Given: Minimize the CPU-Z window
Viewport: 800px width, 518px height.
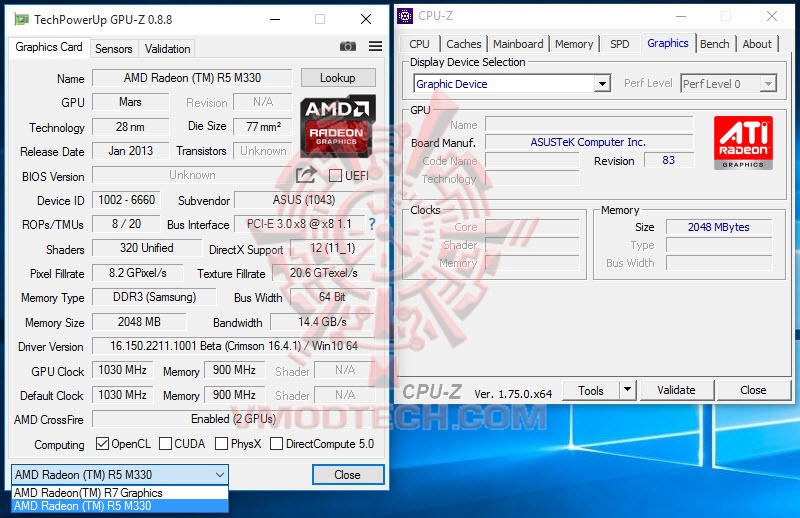Looking at the screenshot, I should click(x=681, y=16).
